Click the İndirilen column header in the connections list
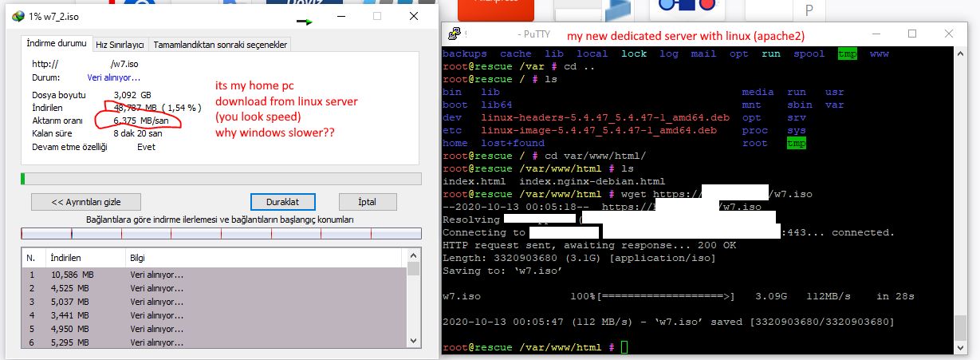Image resolution: width=980 pixels, height=360 pixels. [x=85, y=258]
